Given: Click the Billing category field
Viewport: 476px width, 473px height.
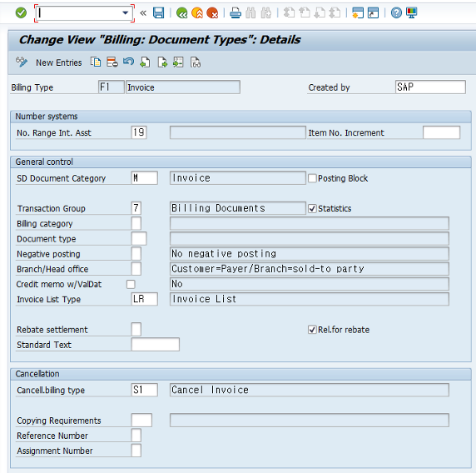Looking at the screenshot, I should 136,223.
